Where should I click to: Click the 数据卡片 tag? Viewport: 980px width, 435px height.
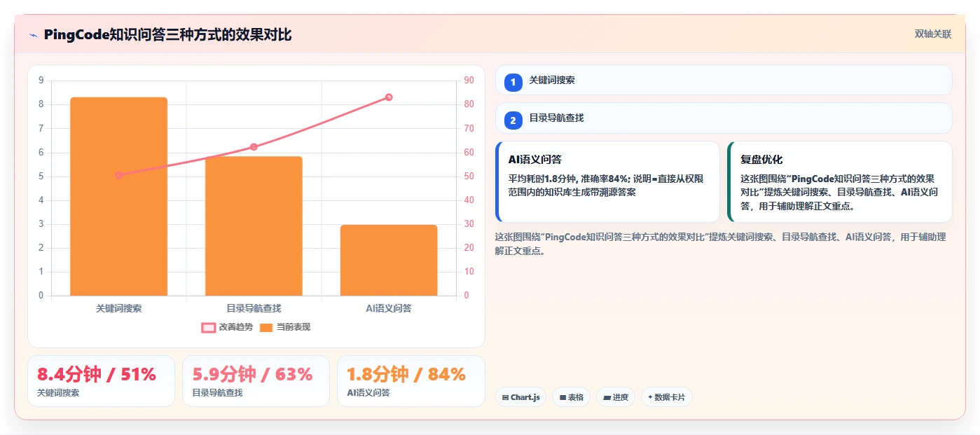point(667,397)
